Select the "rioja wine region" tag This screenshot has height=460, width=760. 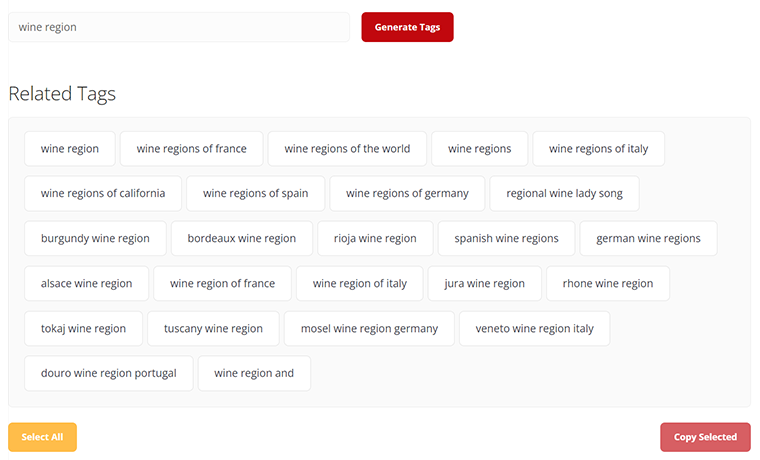pyautogui.click(x=375, y=238)
